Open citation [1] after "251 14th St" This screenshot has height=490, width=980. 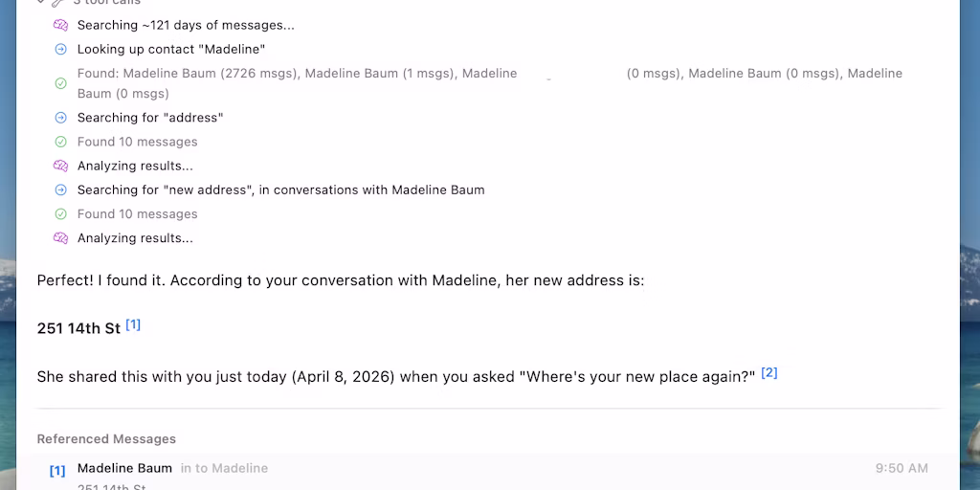133,324
